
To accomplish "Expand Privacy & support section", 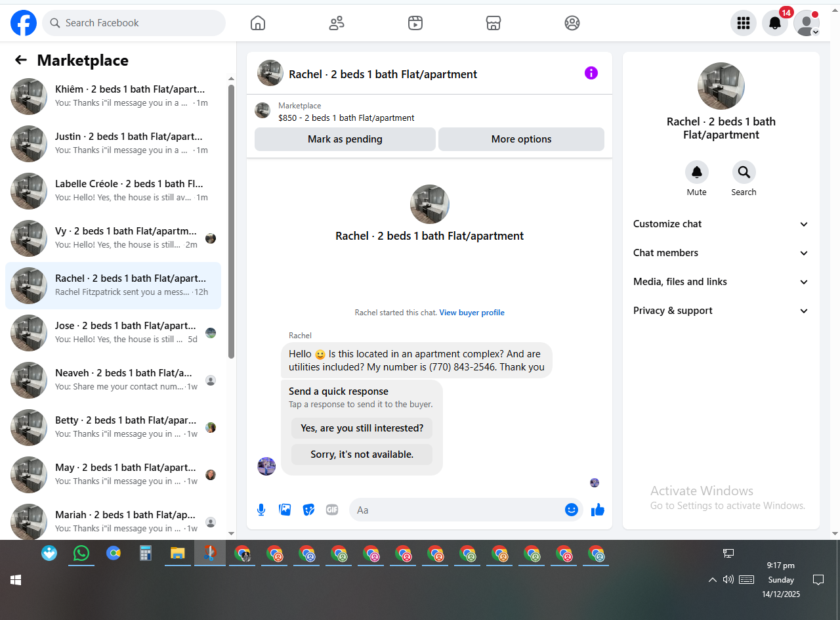I will pyautogui.click(x=721, y=311).
